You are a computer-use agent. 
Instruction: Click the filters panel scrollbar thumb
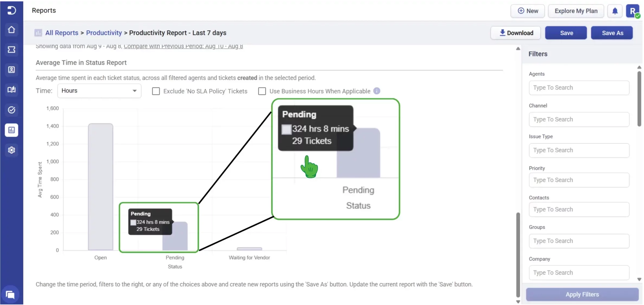click(x=639, y=99)
